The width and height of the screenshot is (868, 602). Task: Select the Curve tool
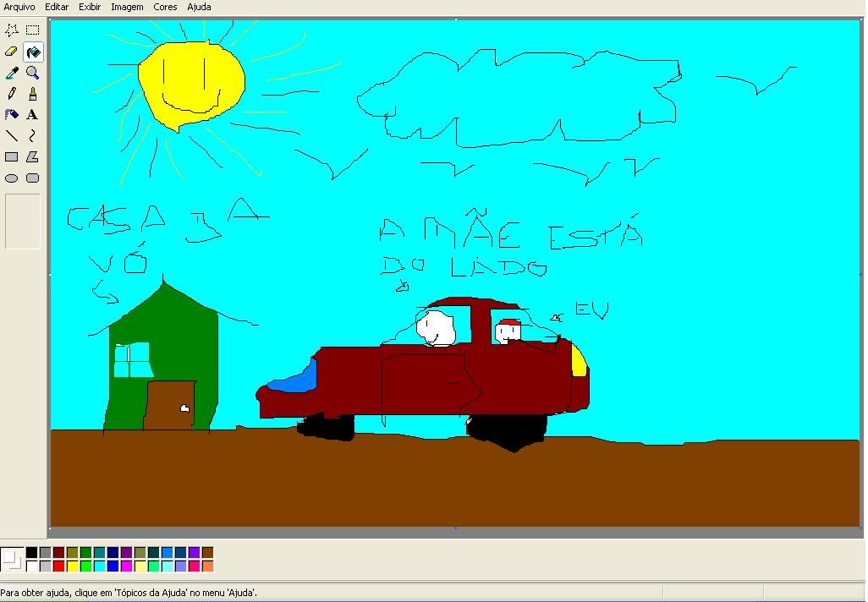31,135
